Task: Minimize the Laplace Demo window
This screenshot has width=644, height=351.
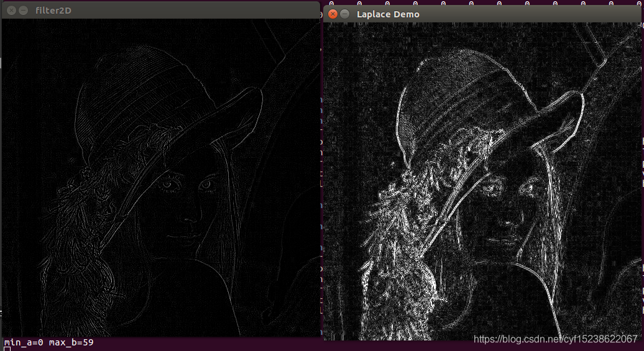Action: coord(345,14)
